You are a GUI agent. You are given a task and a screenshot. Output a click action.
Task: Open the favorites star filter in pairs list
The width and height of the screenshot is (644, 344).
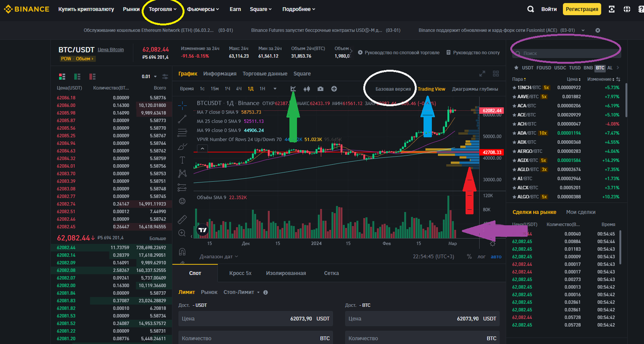tap(516, 68)
